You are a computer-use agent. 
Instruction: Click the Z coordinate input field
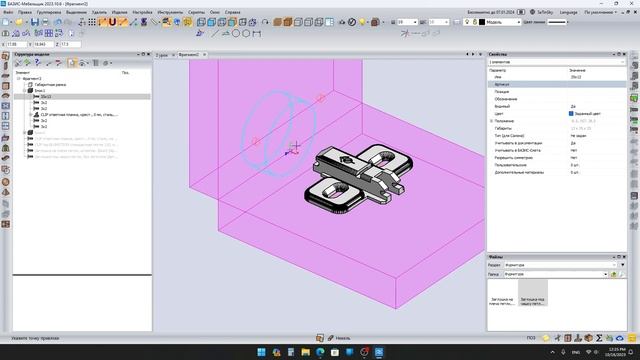70,44
